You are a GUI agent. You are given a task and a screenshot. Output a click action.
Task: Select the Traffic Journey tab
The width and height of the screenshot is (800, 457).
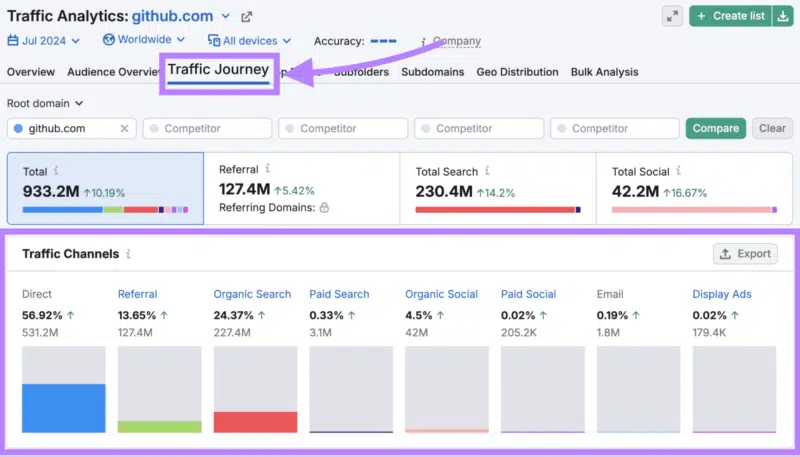tap(218, 70)
